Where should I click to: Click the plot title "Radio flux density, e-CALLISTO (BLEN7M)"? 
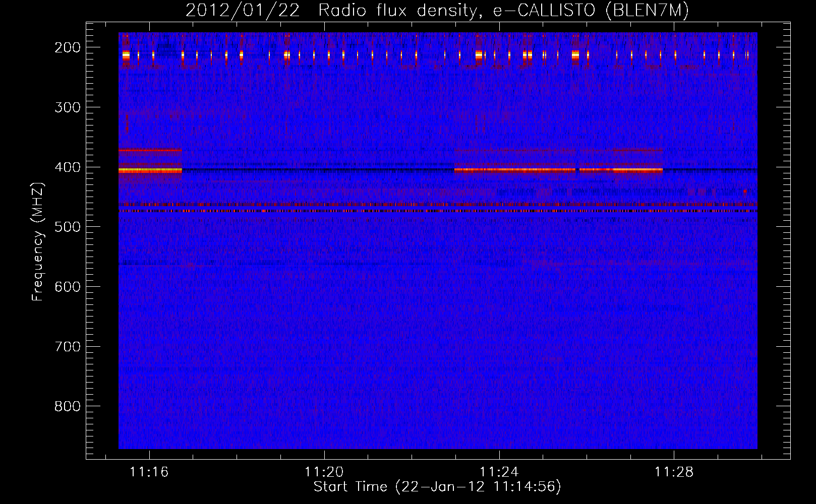pos(503,11)
